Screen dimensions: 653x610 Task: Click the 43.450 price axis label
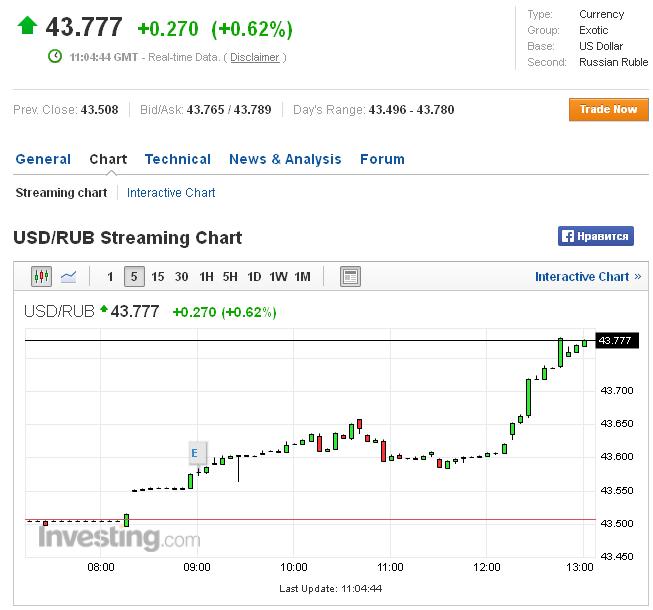(x=617, y=556)
